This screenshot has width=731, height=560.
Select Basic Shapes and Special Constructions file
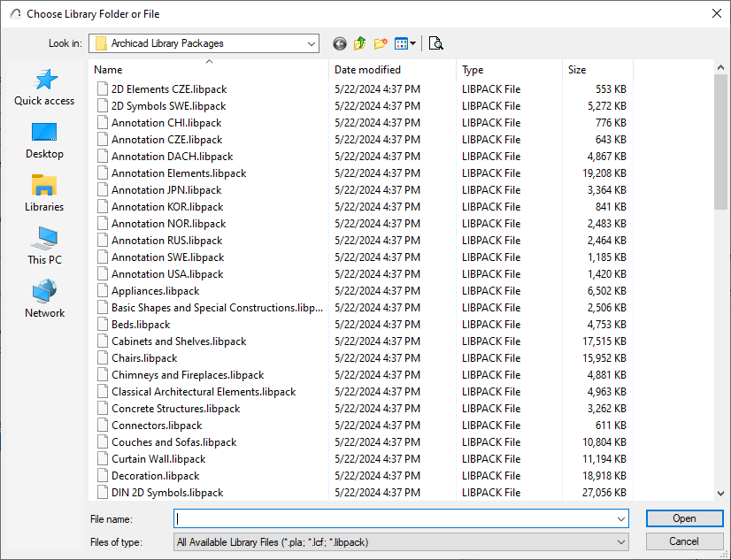click(x=217, y=308)
